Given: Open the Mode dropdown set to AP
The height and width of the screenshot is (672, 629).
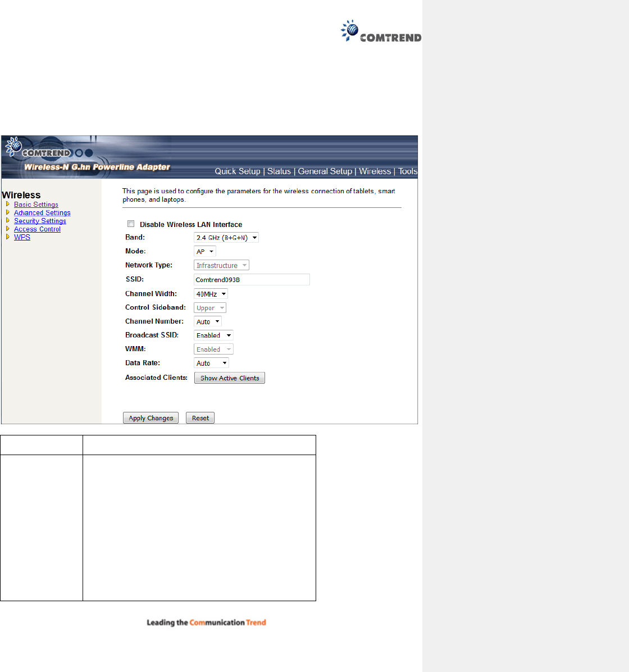Looking at the screenshot, I should click(205, 252).
